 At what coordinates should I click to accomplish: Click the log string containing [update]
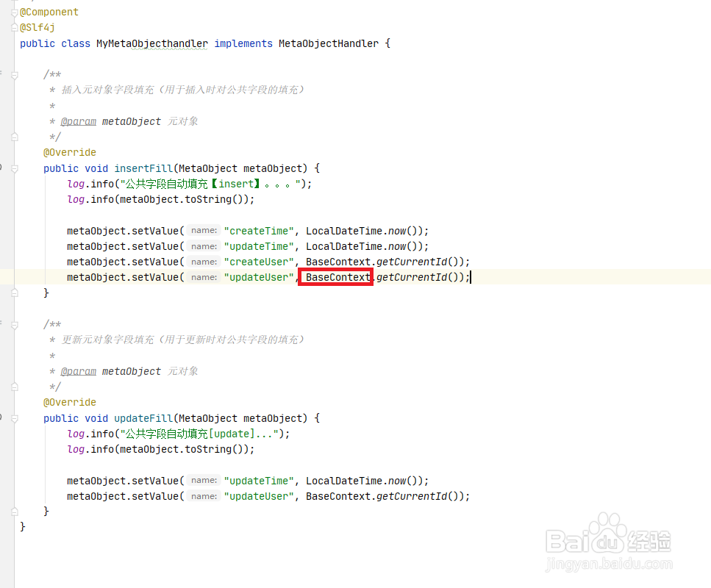click(x=199, y=434)
